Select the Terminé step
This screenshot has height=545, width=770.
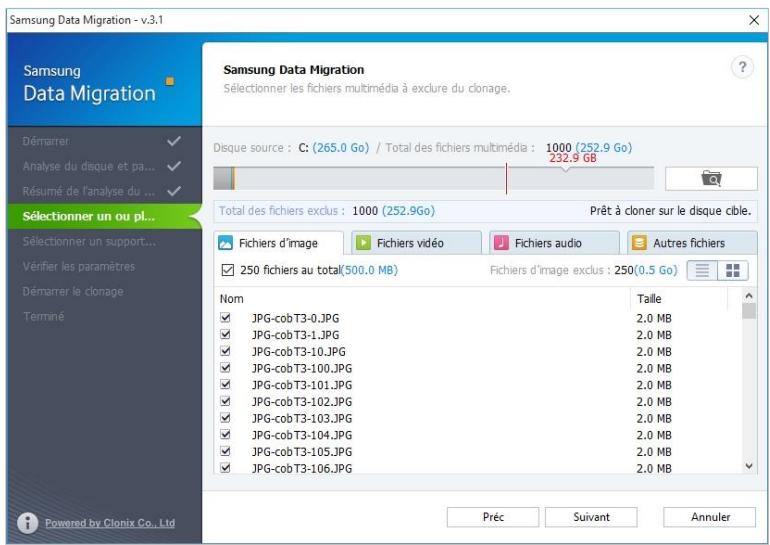tap(104, 317)
